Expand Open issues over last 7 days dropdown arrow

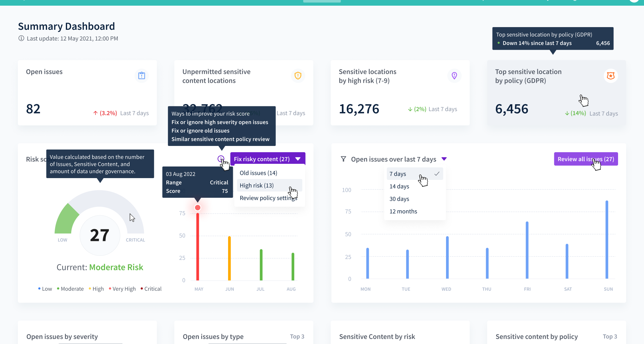(444, 159)
